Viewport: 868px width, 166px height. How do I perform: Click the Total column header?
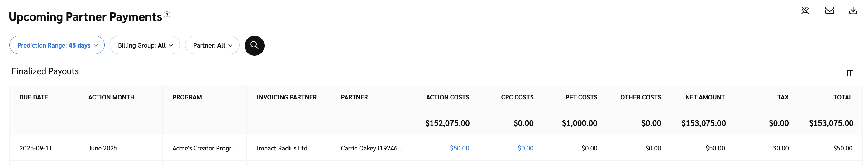tap(842, 97)
